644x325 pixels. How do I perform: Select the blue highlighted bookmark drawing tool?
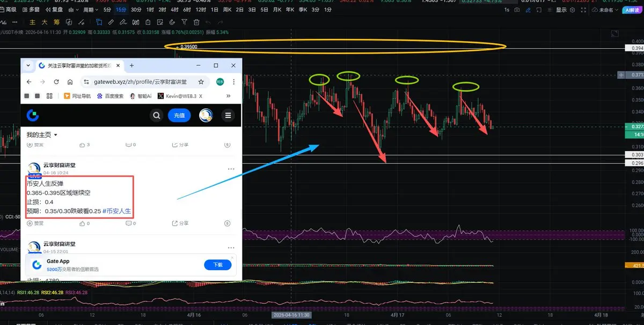[99, 22]
